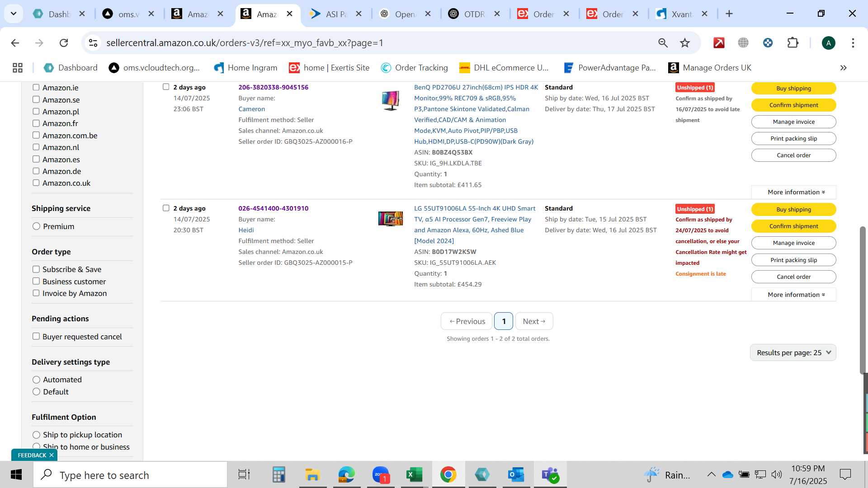Click the LG TV product thumbnail
The height and width of the screenshot is (488, 868).
pos(391,219)
